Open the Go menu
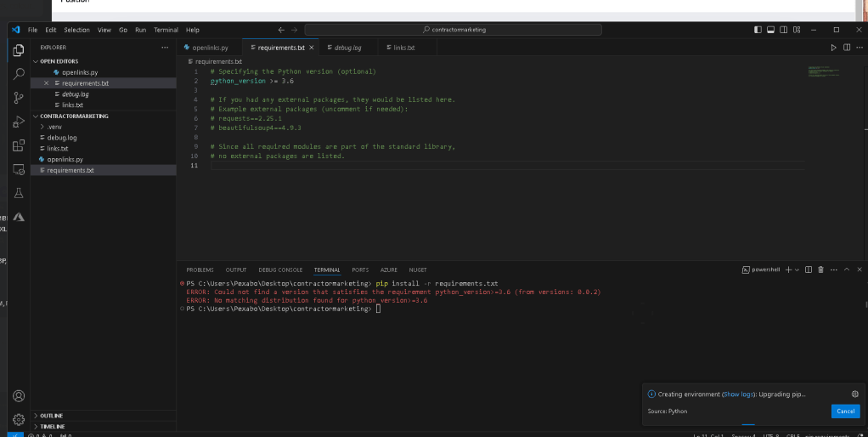The height and width of the screenshot is (437, 868). coord(123,30)
